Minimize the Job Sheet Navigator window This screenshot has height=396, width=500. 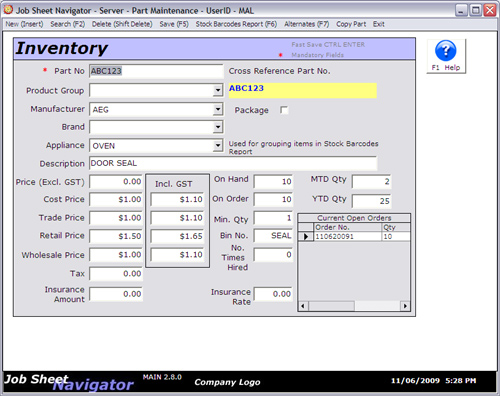click(x=461, y=10)
